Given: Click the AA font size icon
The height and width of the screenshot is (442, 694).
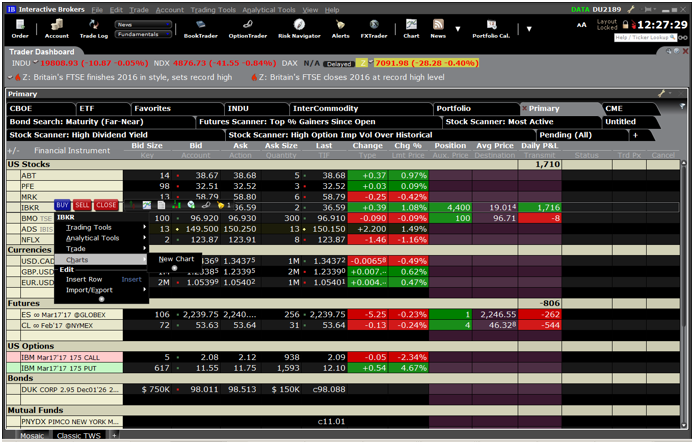Looking at the screenshot, I should point(582,25).
